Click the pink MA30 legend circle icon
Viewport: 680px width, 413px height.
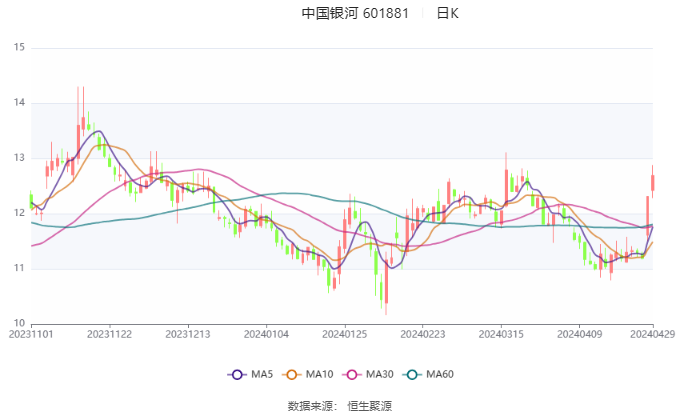352,375
